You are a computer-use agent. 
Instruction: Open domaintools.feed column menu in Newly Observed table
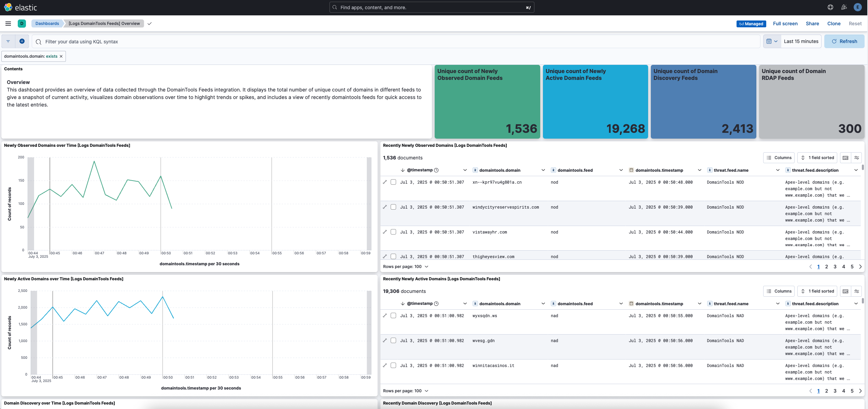point(621,170)
